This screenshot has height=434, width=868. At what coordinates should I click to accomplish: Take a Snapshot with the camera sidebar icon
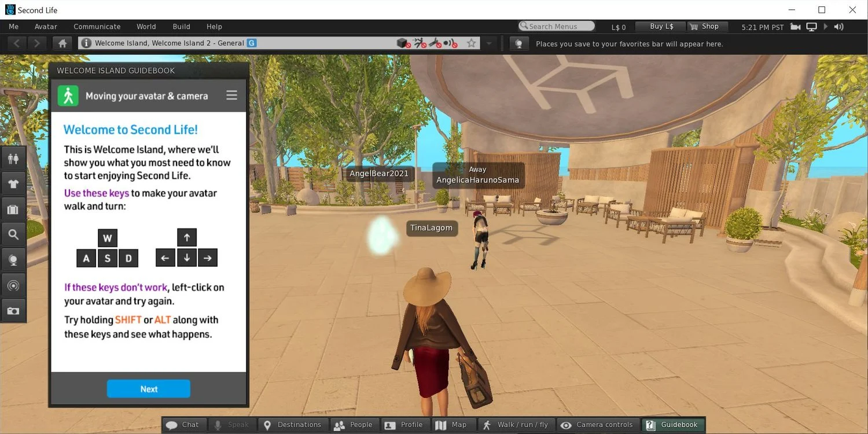13,311
